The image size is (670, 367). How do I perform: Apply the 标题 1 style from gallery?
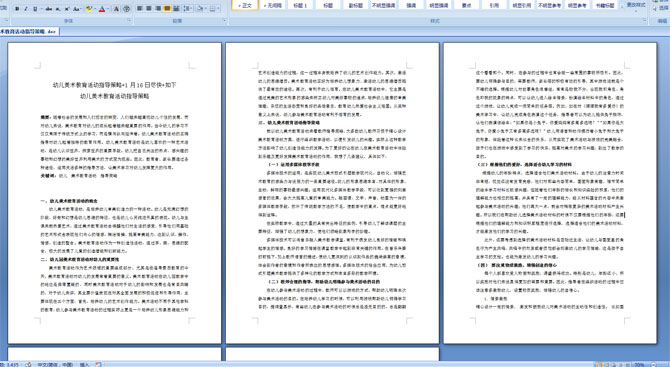coord(300,5)
